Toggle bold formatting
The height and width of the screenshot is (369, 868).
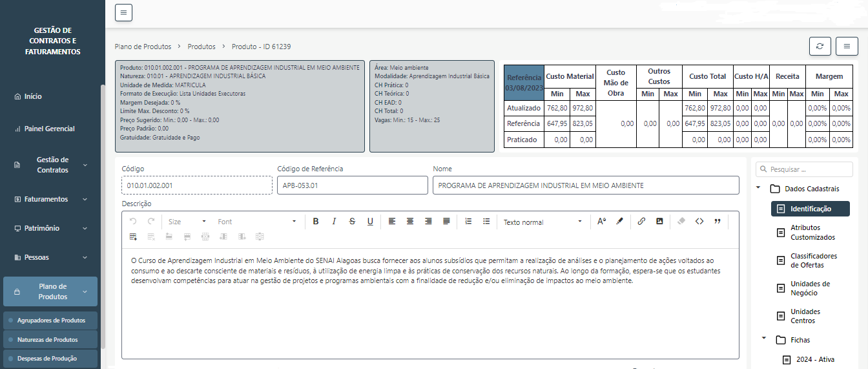316,222
